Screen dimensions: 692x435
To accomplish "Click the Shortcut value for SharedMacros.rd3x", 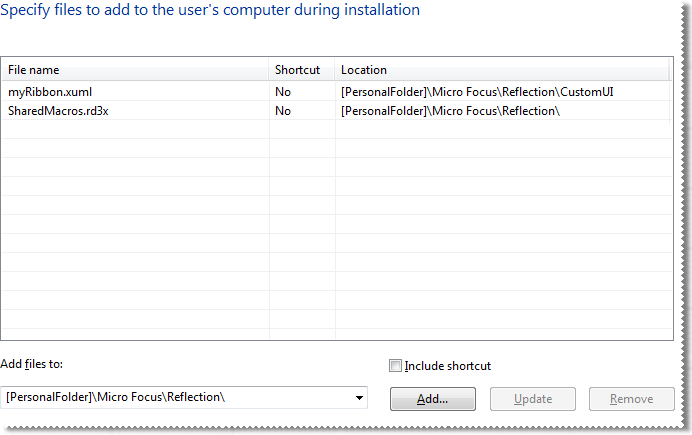I will [x=283, y=111].
